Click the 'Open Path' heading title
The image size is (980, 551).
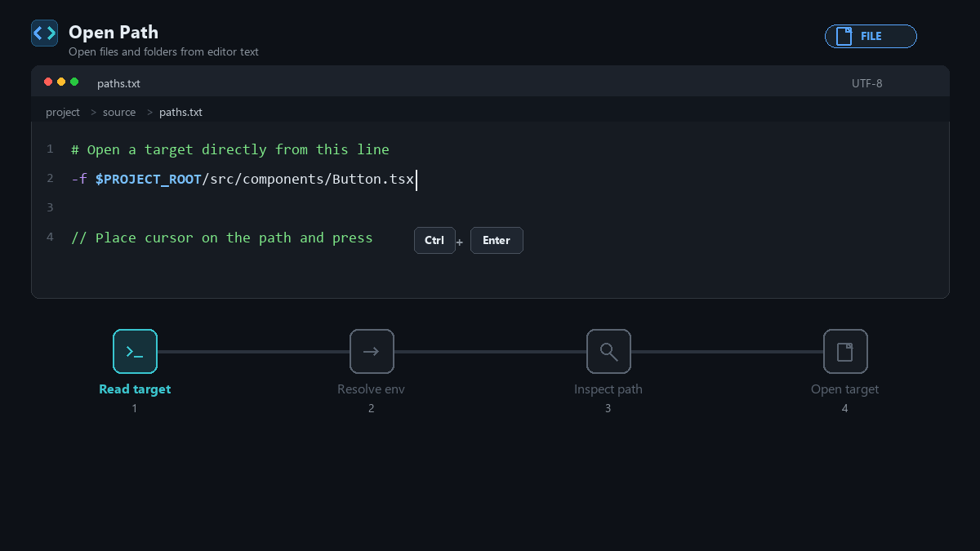click(x=114, y=32)
